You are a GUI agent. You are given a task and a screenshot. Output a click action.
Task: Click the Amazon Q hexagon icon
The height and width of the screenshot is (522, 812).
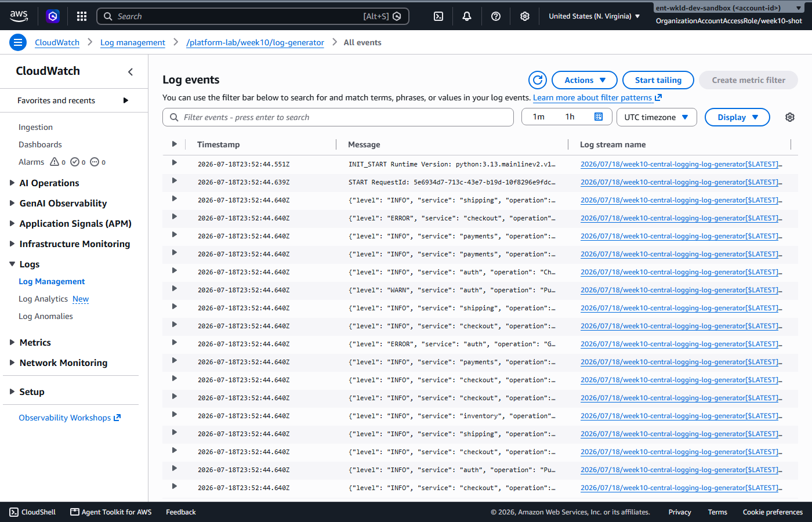tap(53, 16)
